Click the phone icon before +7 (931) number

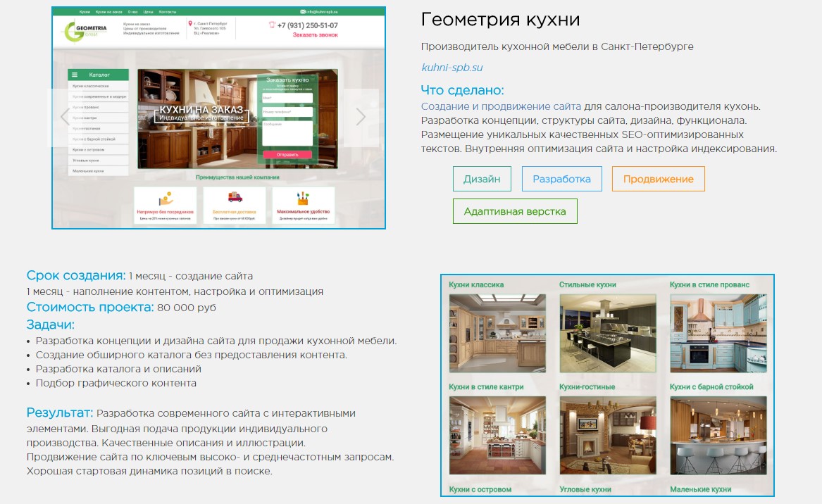pos(272,25)
